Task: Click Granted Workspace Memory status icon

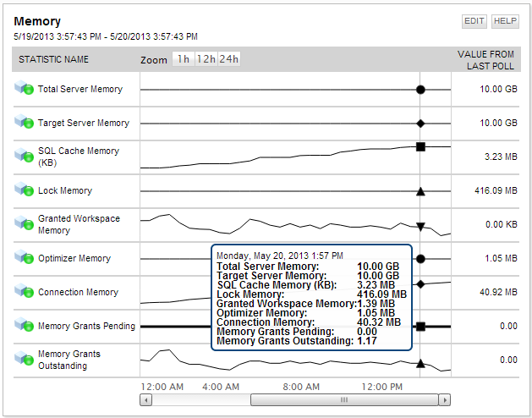Action: (x=24, y=223)
